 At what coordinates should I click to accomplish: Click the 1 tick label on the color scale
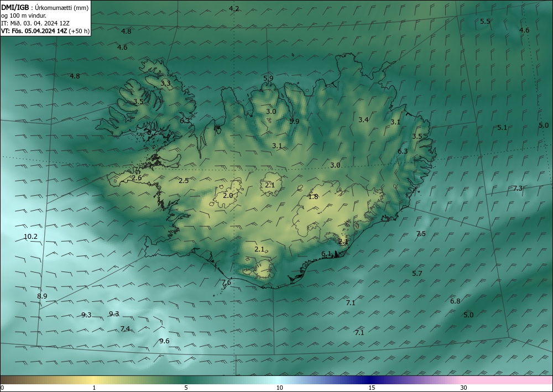[94, 388]
